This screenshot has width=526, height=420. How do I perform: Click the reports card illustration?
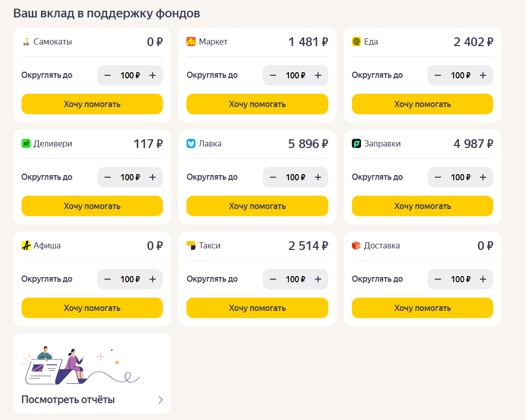[x=80, y=366]
